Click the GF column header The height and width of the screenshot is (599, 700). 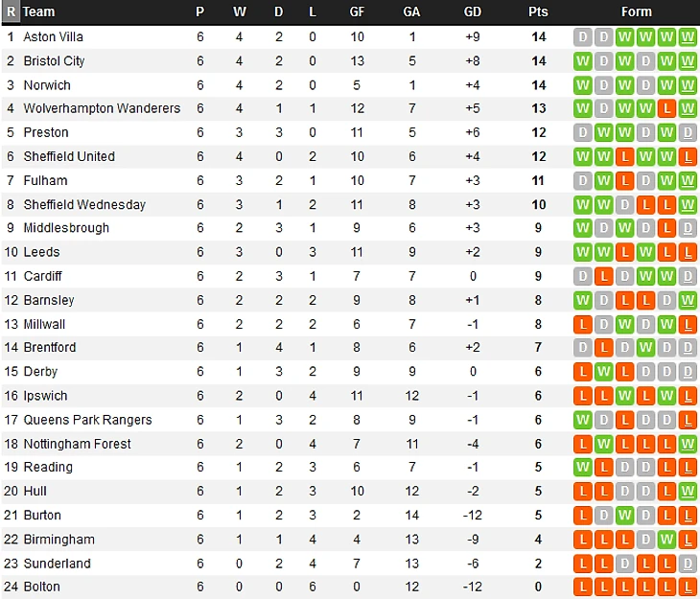coord(357,12)
